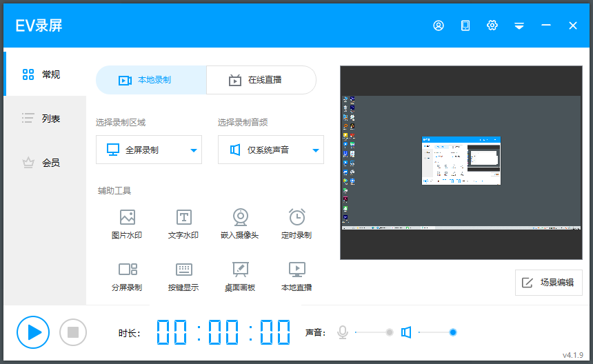Stop recording with square button
The width and height of the screenshot is (593, 364).
coord(73,332)
